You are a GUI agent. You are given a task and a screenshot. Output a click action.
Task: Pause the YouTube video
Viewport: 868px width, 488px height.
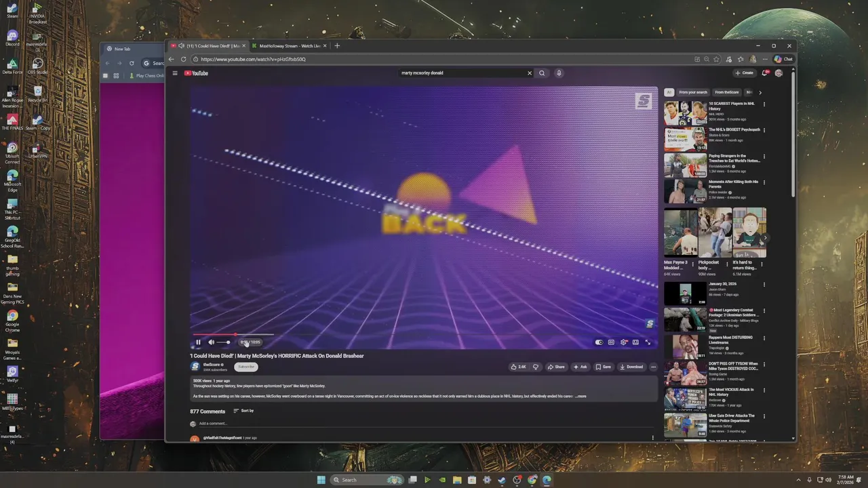[x=198, y=342]
